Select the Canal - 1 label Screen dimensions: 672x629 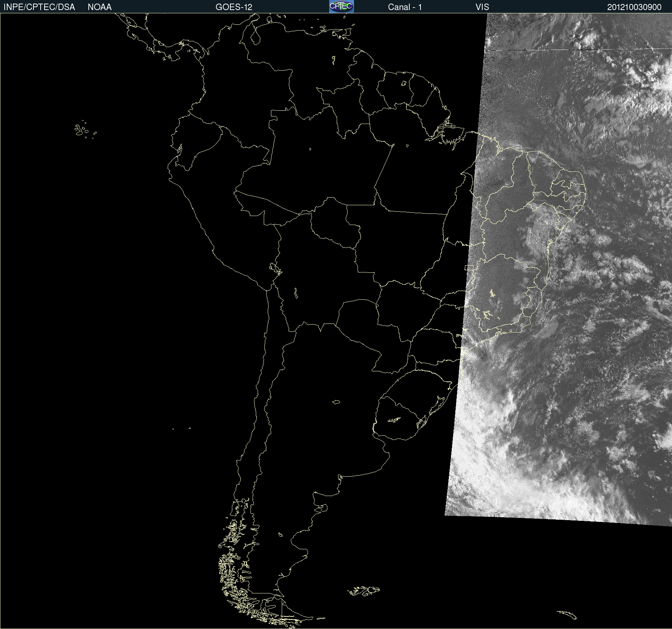pos(405,7)
